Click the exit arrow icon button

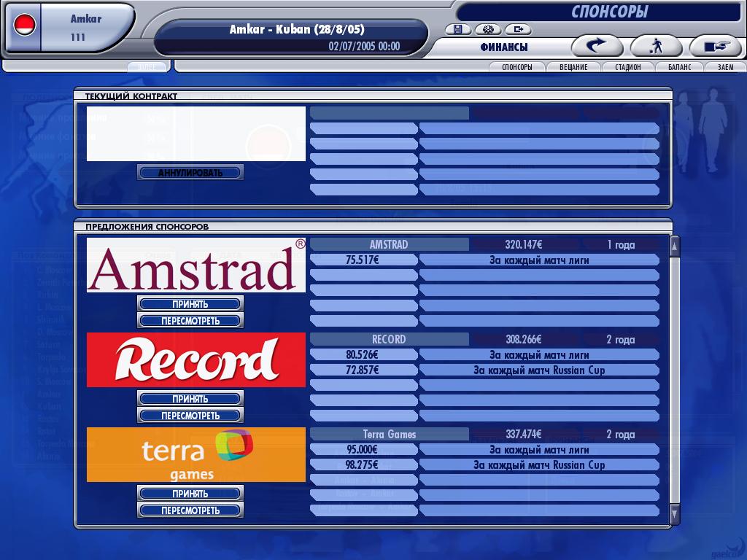519,29
